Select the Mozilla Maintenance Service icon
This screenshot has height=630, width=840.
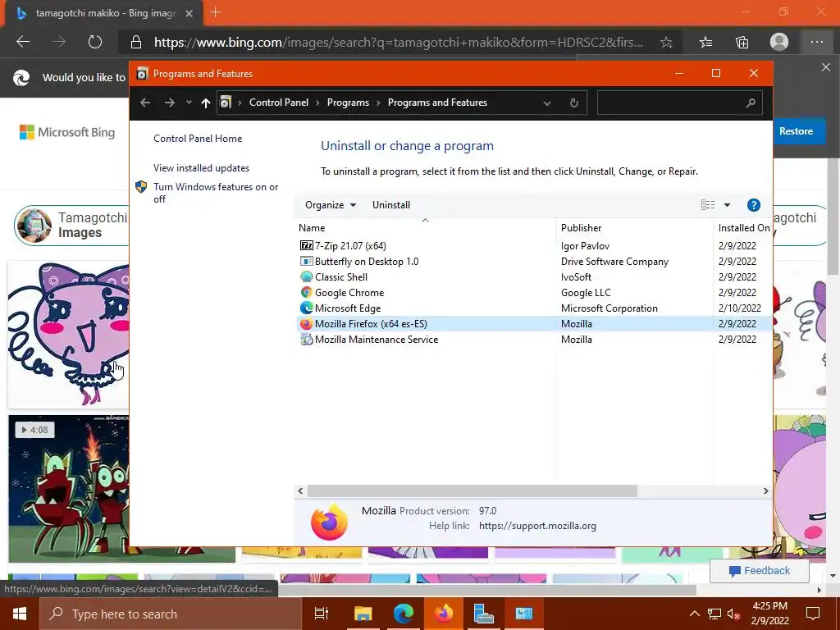[x=307, y=339]
